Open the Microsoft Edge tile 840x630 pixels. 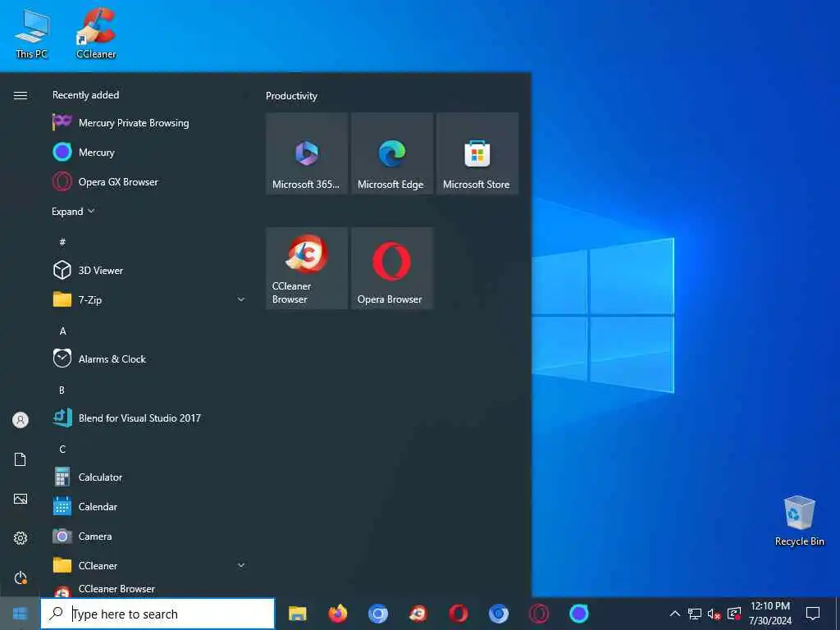(392, 153)
